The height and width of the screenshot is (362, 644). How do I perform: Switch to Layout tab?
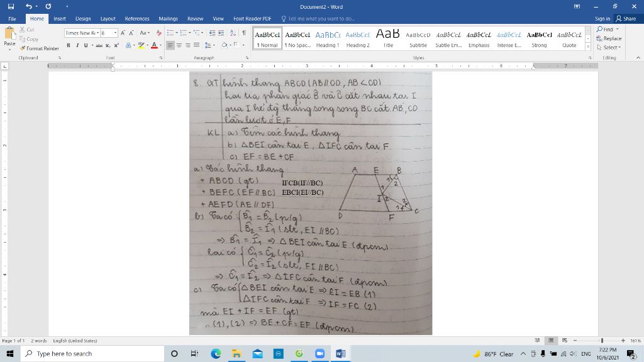click(x=108, y=19)
